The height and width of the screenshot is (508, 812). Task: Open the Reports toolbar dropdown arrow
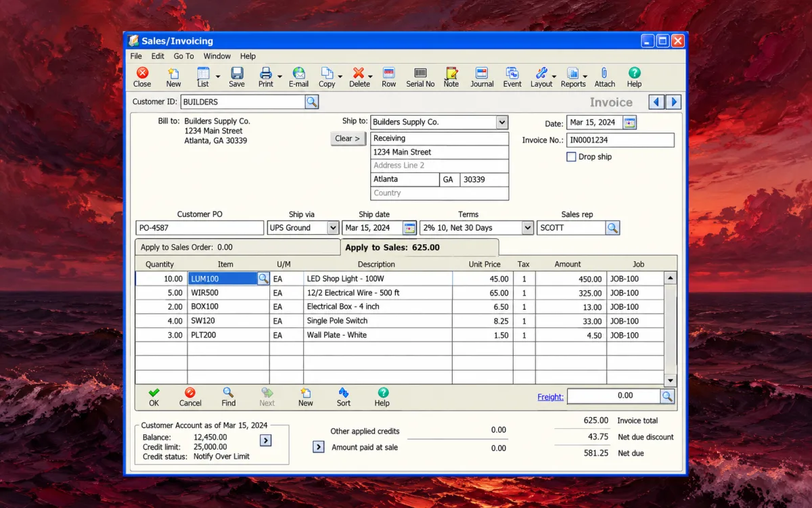click(x=585, y=76)
